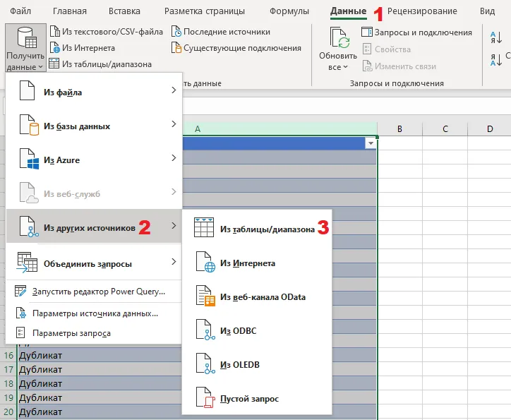The width and height of the screenshot is (511, 420).
Task: Select column B header
Action: [x=399, y=129]
